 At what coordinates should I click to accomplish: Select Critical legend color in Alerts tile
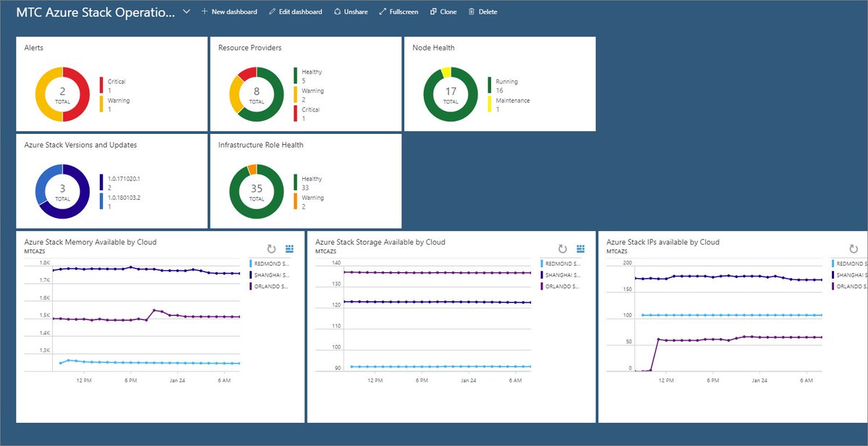[101, 85]
